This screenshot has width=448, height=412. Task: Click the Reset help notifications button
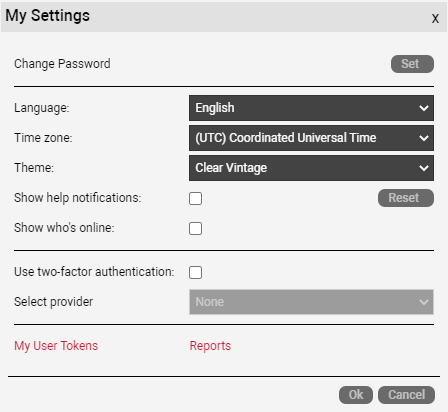pos(406,198)
